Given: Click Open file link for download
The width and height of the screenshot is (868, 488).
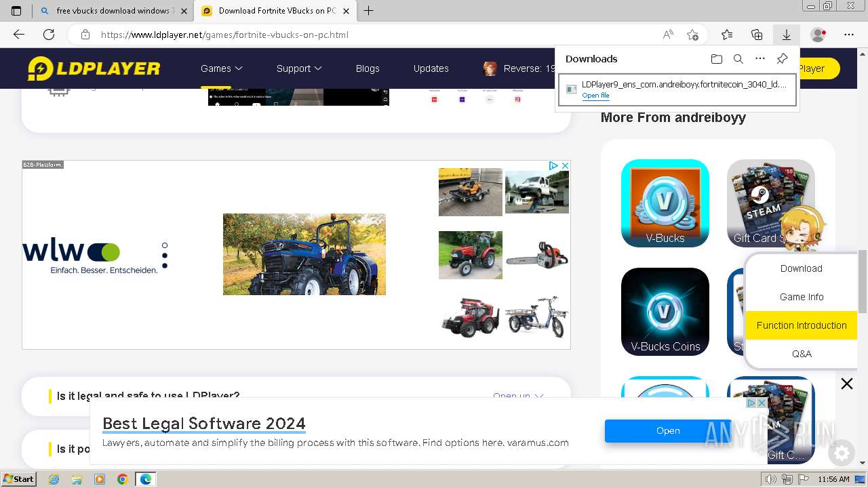Looking at the screenshot, I should point(595,96).
